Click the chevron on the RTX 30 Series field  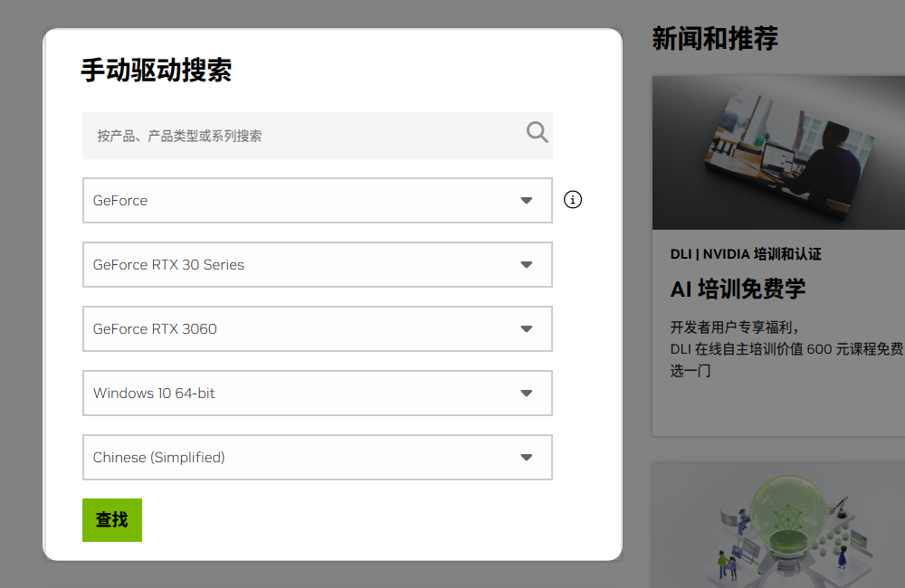526,264
